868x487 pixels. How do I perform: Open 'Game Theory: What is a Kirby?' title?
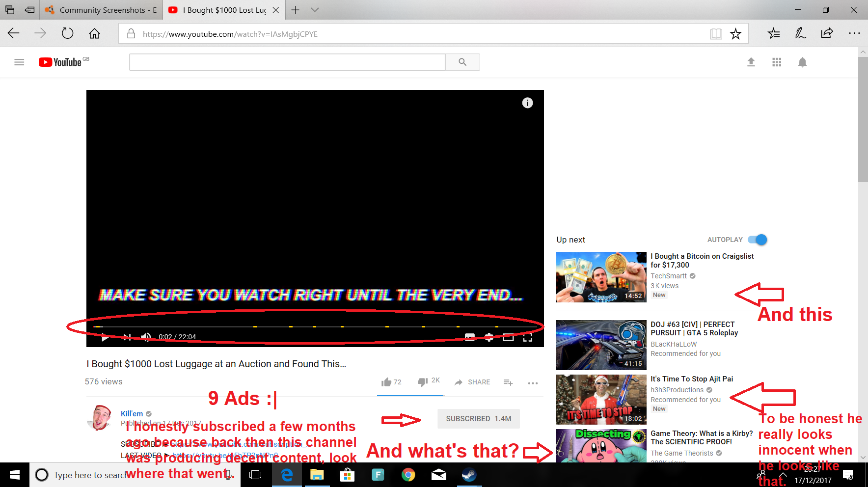[702, 437]
